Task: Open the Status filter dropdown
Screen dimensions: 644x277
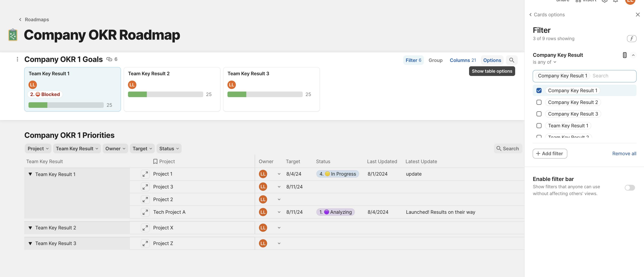Action: click(x=169, y=149)
